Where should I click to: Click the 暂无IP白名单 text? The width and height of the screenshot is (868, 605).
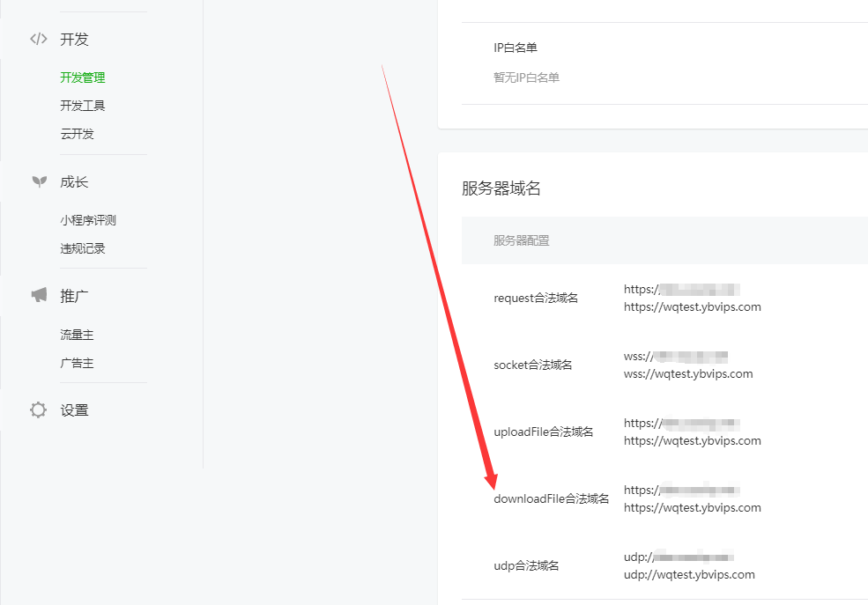tap(526, 77)
